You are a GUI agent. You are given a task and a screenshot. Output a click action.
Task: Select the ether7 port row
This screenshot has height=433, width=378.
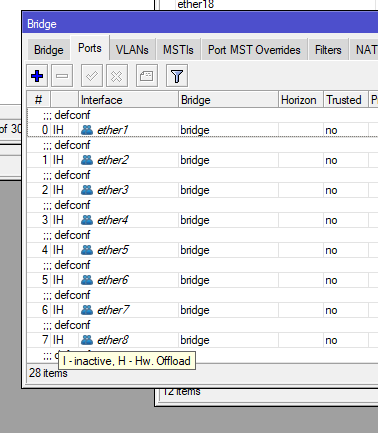202,310
